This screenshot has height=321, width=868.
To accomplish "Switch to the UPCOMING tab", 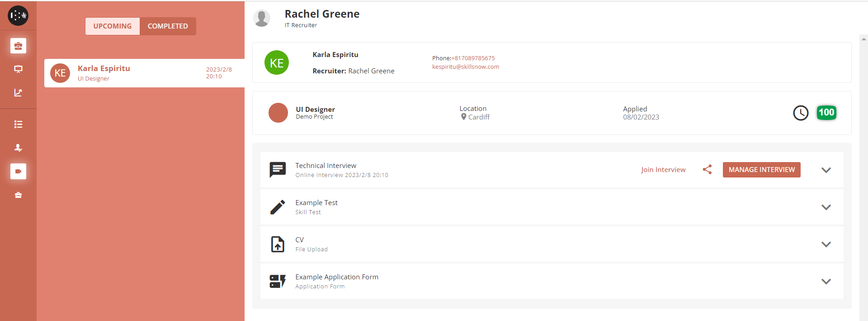I will pyautogui.click(x=113, y=26).
